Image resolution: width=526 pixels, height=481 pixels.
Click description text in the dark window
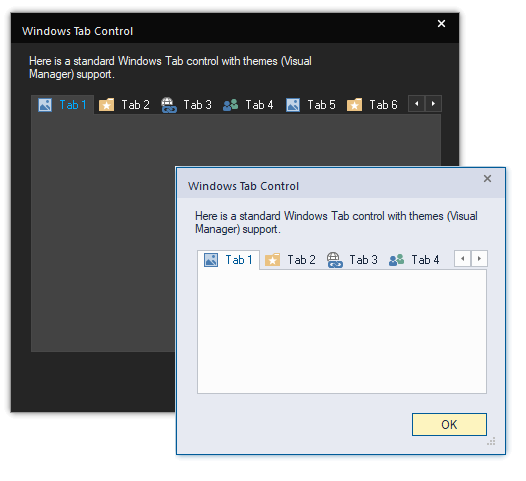[x=170, y=68]
